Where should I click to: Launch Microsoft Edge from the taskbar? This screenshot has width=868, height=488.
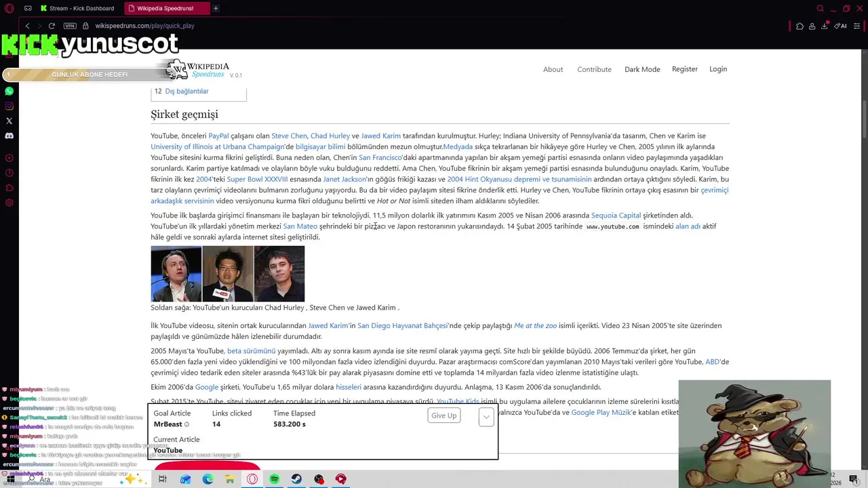click(208, 479)
